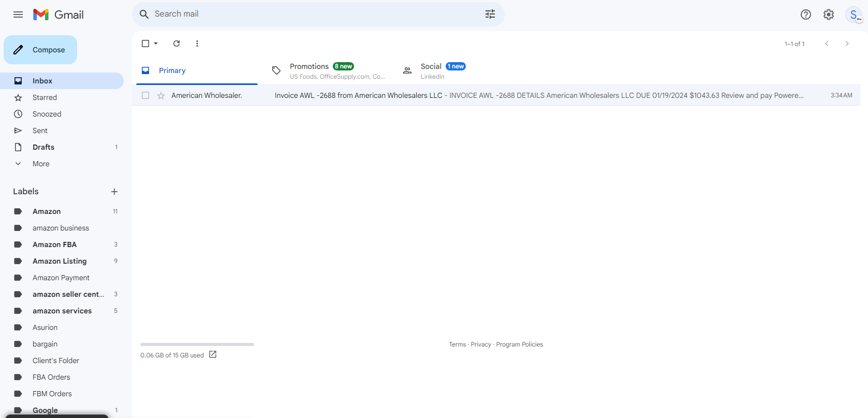
Task: Create a new label with plus icon
Action: click(x=114, y=192)
